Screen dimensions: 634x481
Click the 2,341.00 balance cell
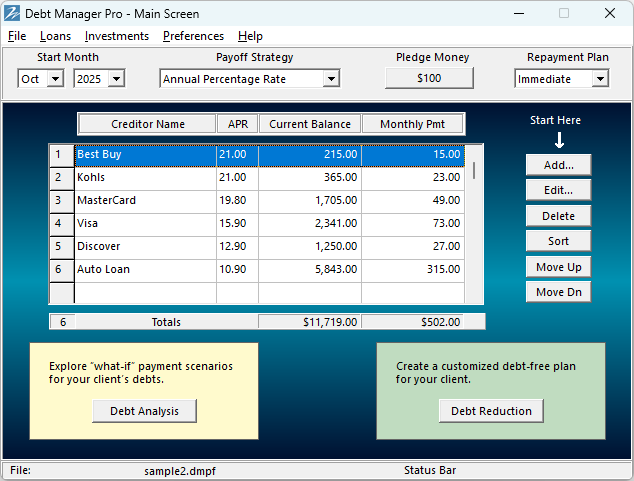tap(310, 225)
